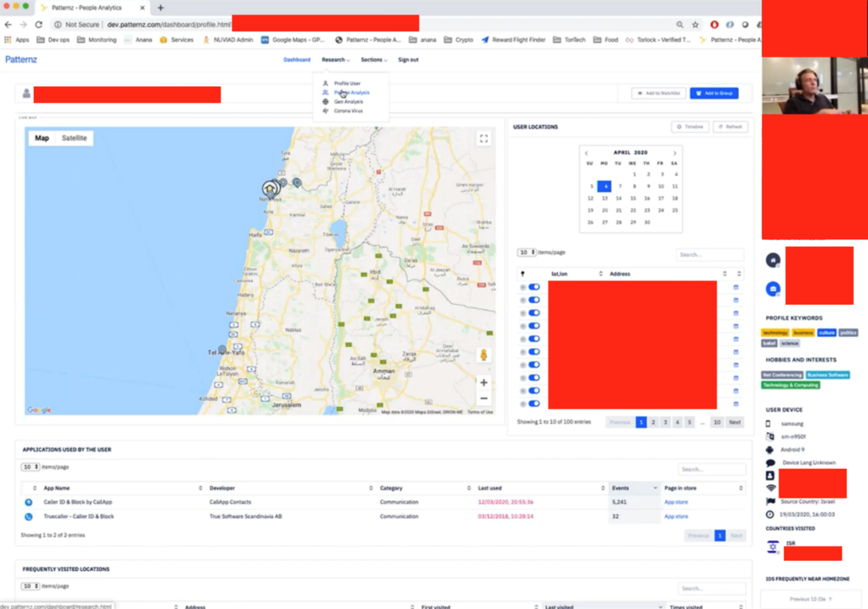Toggle off the fourth location row switch

(534, 326)
